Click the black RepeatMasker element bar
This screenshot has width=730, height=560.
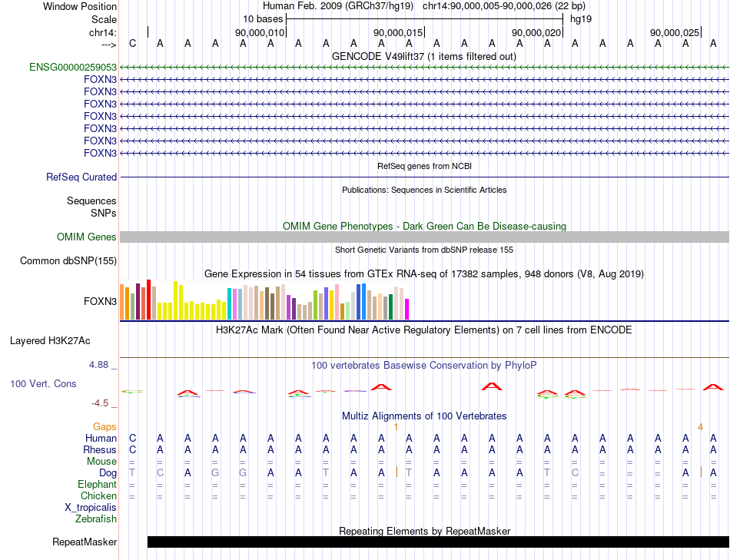438,542
